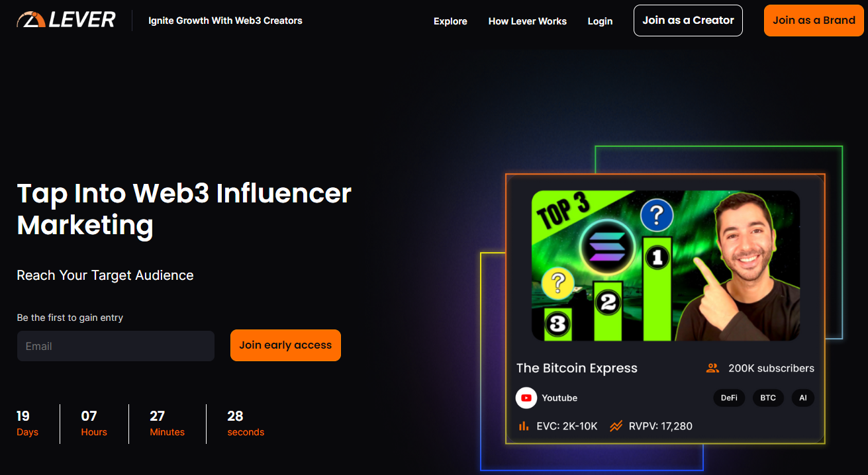Image resolution: width=868 pixels, height=475 pixels.
Task: Click the YouTube platform icon
Action: point(526,398)
